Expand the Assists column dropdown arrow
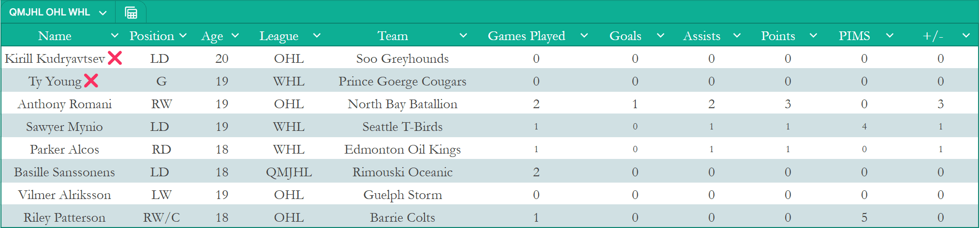The height and width of the screenshot is (228, 980). [737, 36]
